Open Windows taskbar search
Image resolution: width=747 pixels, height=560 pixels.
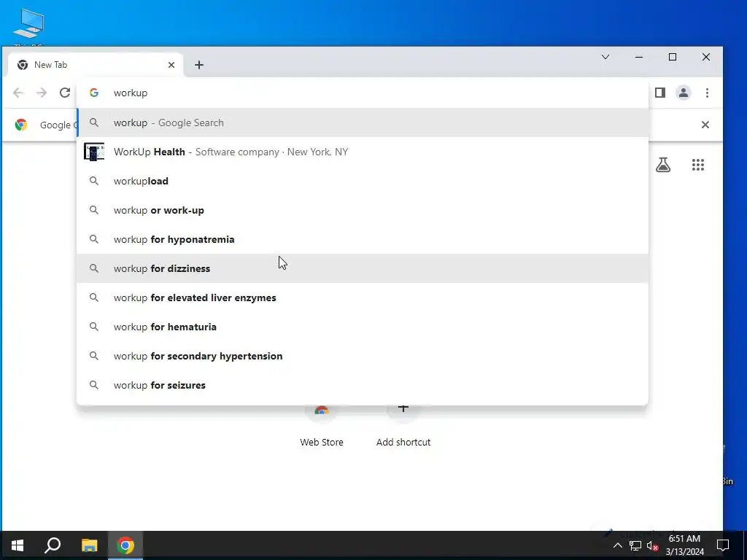53,545
